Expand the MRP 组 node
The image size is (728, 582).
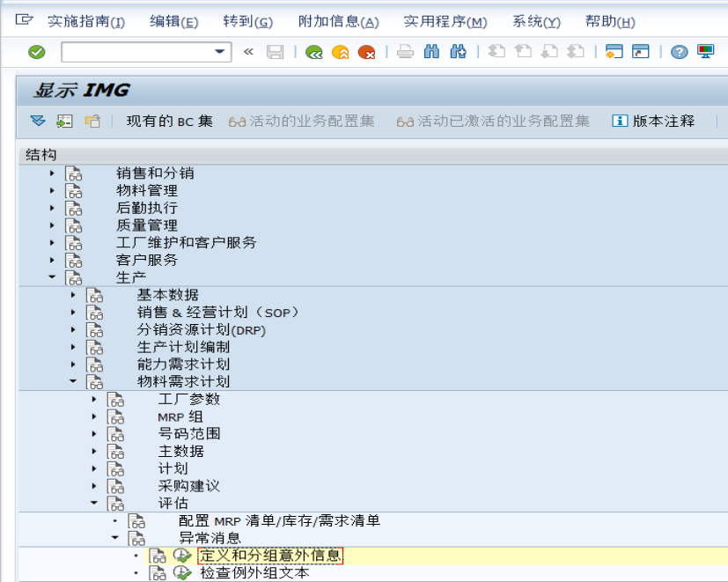click(94, 416)
